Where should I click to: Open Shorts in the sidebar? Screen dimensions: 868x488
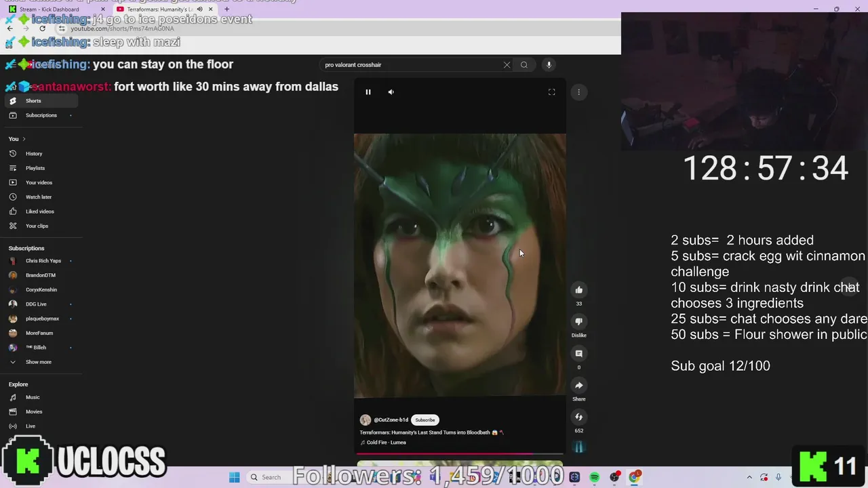click(41, 101)
